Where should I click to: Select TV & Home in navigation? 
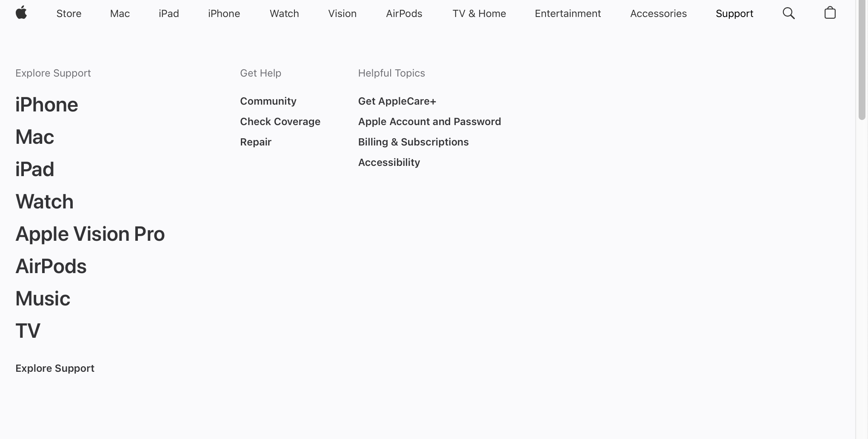pyautogui.click(x=479, y=14)
